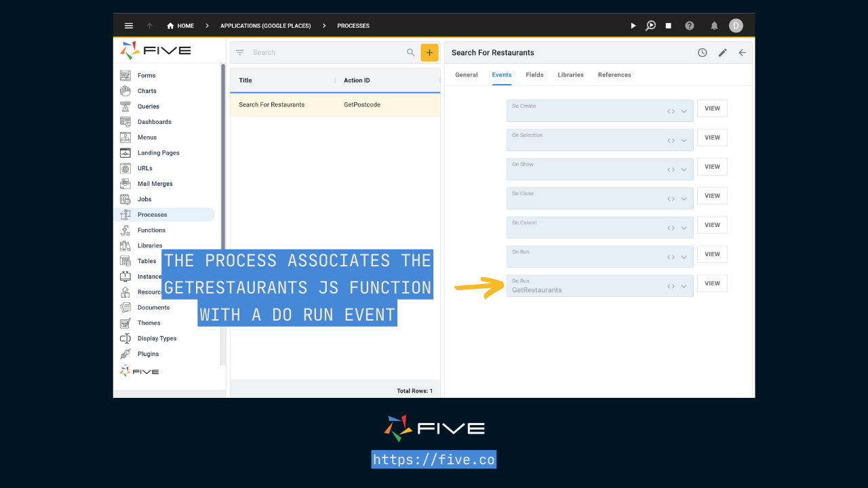Screen dimensions: 868x488
Task: Expand the Do Run dropdown arrow
Action: [x=684, y=286]
